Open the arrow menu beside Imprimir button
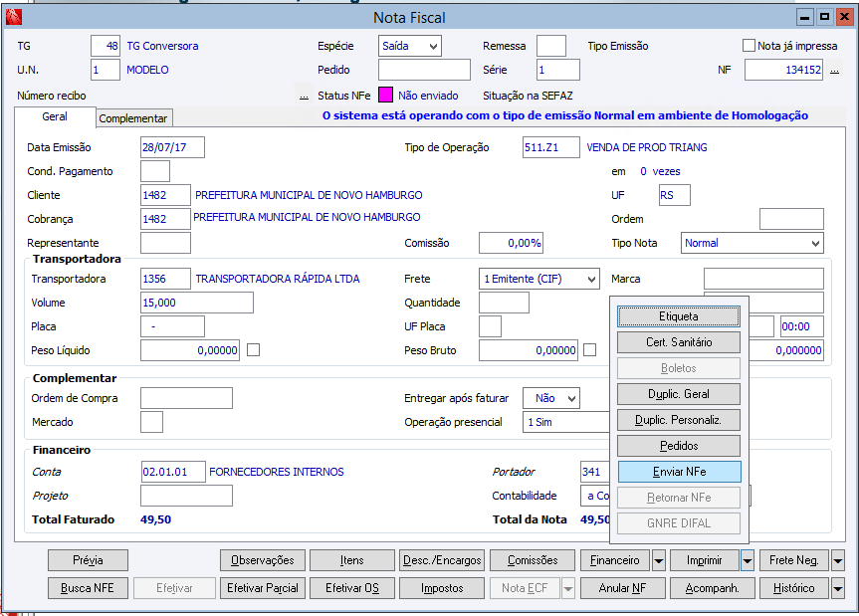Image resolution: width=859 pixels, height=616 pixels. click(748, 560)
